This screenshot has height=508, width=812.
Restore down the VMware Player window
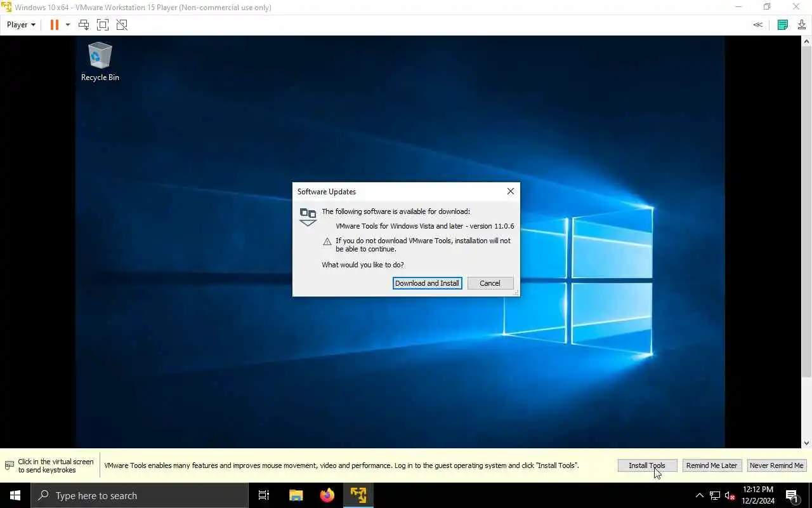tap(767, 7)
